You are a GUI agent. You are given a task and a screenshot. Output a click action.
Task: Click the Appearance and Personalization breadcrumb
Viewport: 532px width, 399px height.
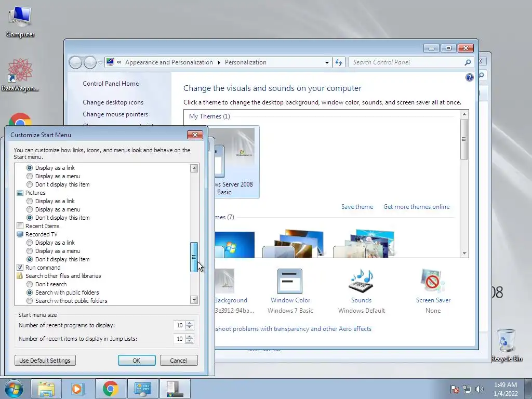[169, 62]
